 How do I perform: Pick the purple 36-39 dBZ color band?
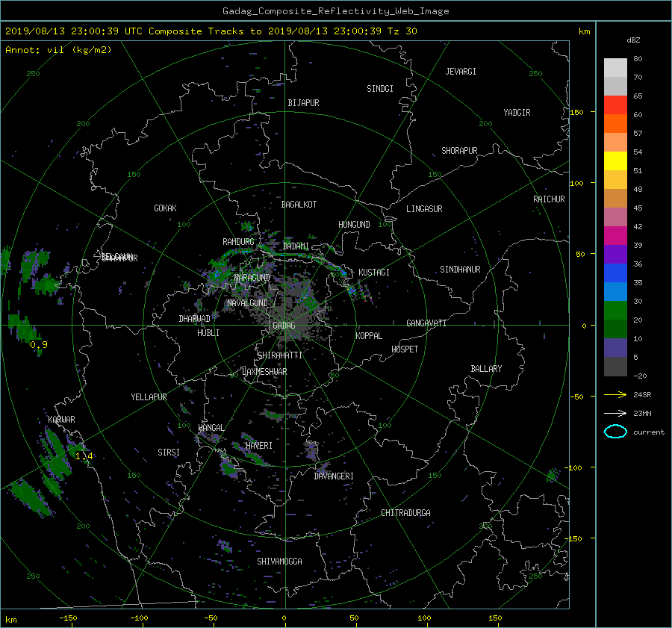pos(615,254)
